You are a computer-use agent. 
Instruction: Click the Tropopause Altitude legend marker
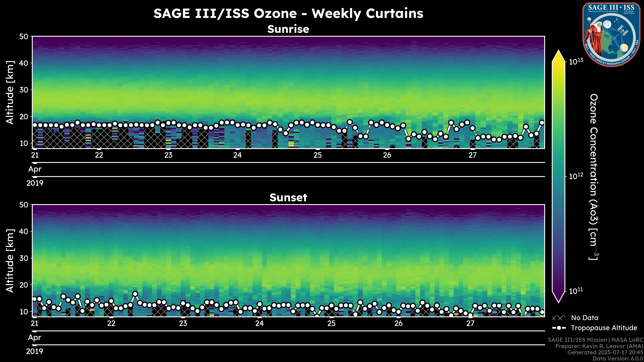click(559, 328)
